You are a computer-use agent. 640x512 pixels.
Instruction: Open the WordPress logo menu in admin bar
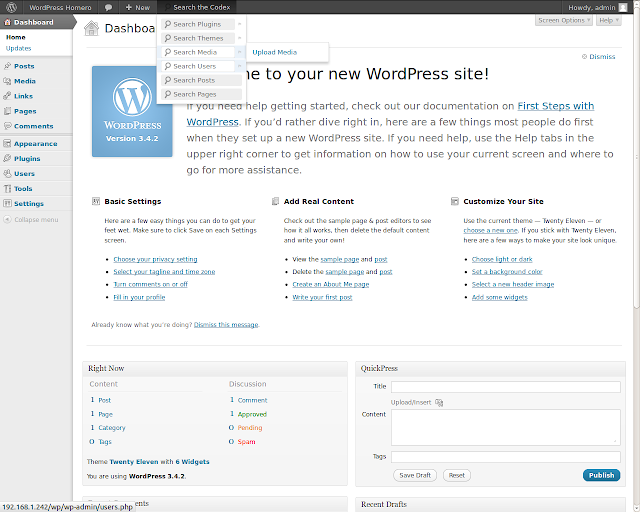(11, 7)
